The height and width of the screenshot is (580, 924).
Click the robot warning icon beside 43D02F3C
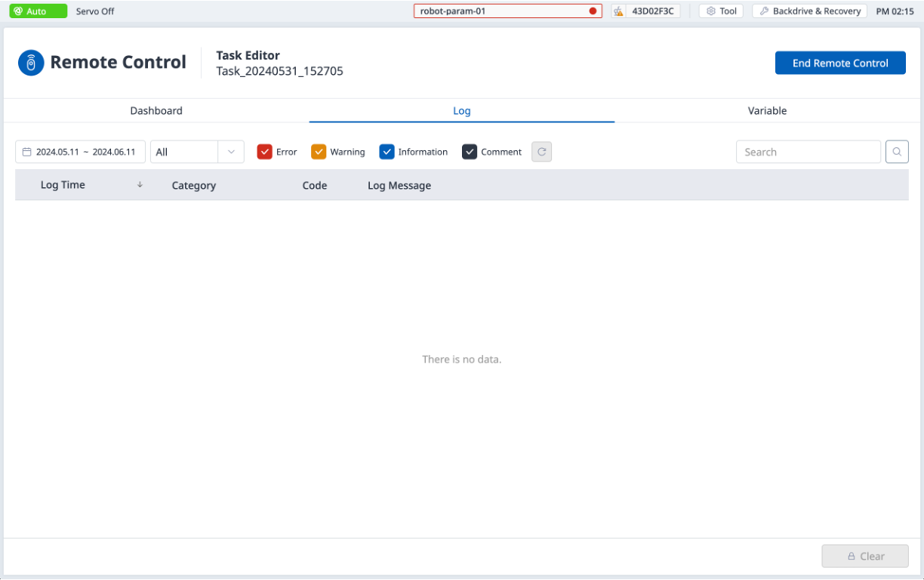[x=619, y=11]
